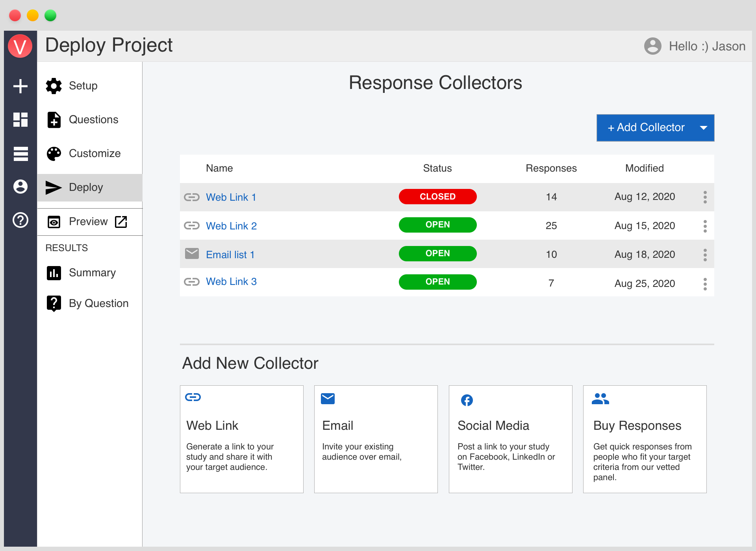756x551 pixels.
Task: Go to Setup in project menu
Action: (83, 86)
